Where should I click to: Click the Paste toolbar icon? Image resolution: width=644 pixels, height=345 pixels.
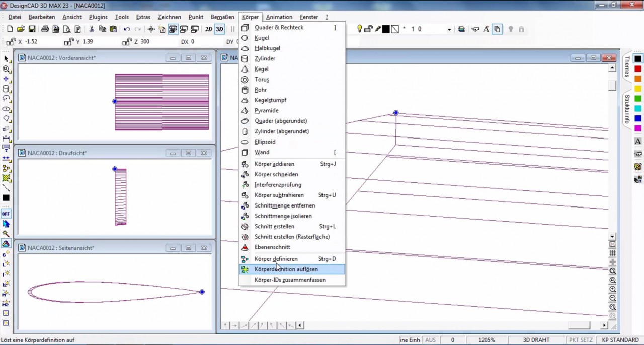114,29
